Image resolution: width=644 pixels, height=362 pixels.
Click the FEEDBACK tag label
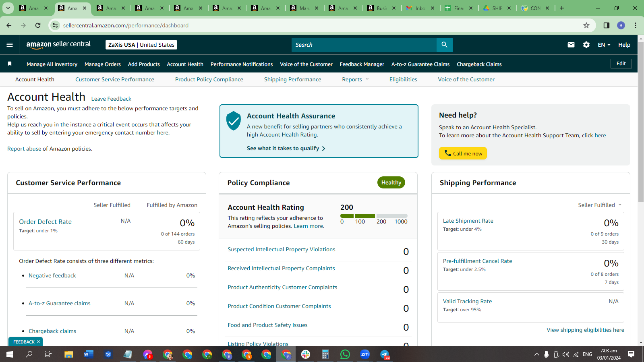pos(24,342)
